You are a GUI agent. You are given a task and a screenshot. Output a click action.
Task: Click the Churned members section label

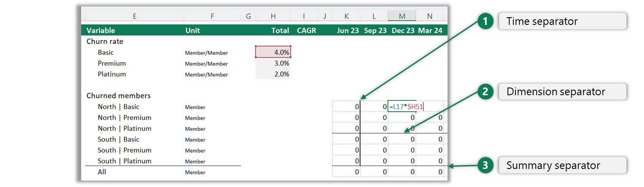click(x=118, y=96)
